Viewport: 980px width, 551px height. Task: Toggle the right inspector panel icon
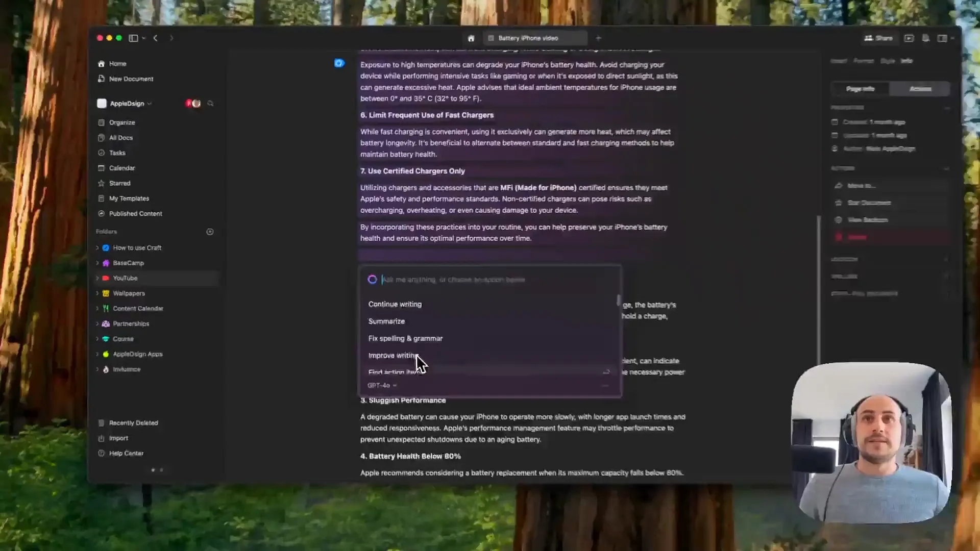(942, 38)
